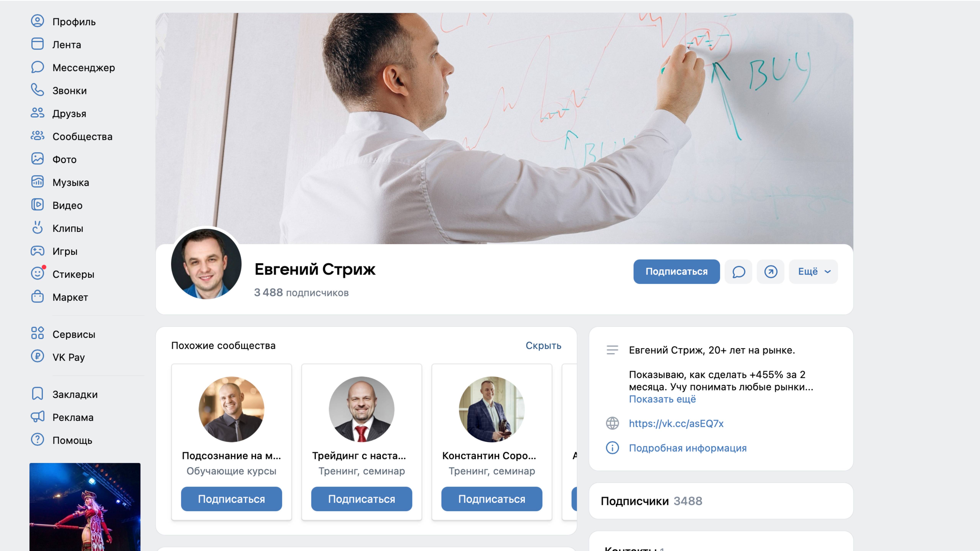Go to Сообщества in the sidebar menu
The image size is (980, 551).
tap(82, 137)
